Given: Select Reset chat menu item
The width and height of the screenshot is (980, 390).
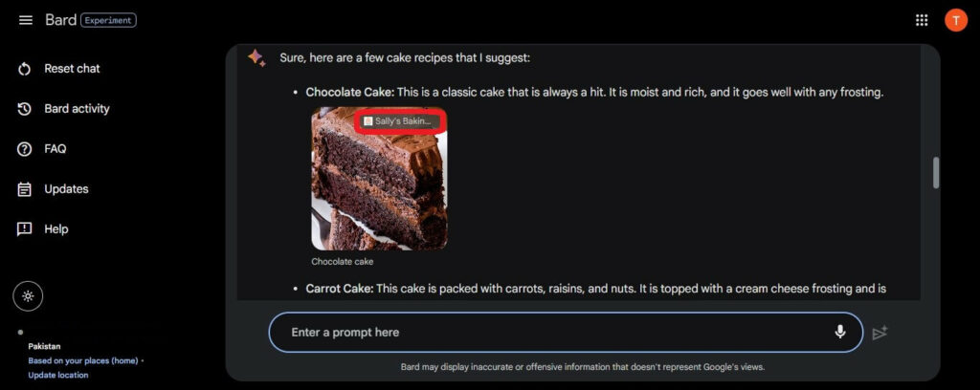Looking at the screenshot, I should click(72, 69).
